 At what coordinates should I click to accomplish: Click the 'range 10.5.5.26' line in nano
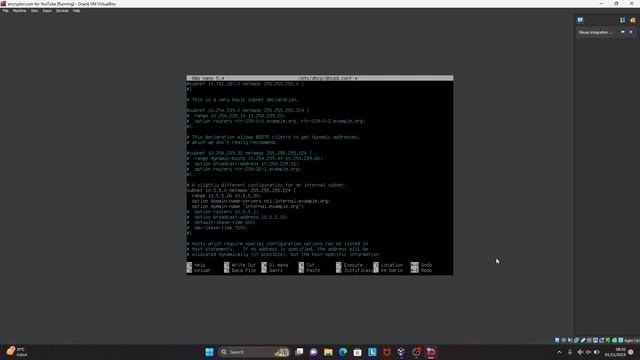click(x=226, y=196)
